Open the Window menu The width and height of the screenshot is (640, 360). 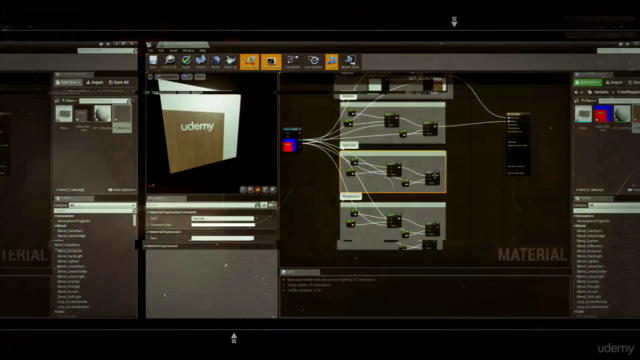188,51
